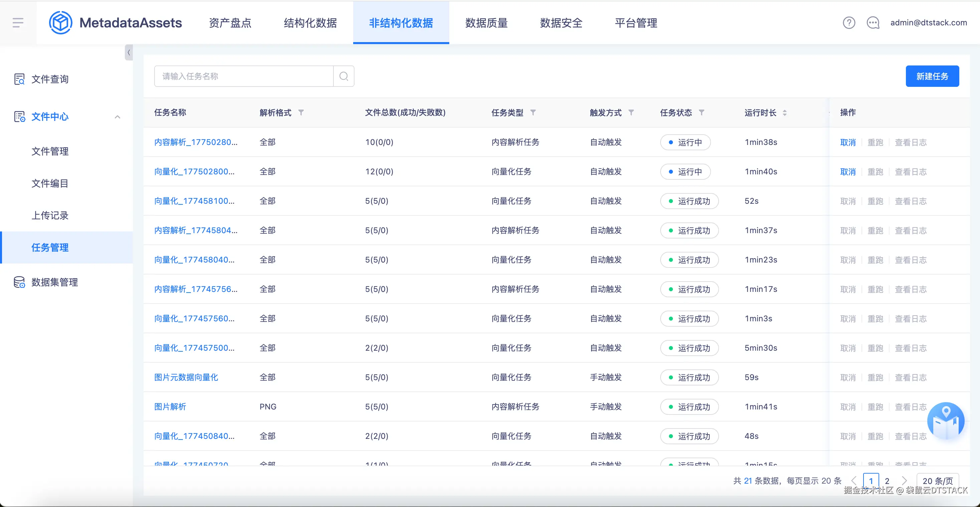980x507 pixels.
Task: Go to page 2 of results
Action: click(887, 481)
